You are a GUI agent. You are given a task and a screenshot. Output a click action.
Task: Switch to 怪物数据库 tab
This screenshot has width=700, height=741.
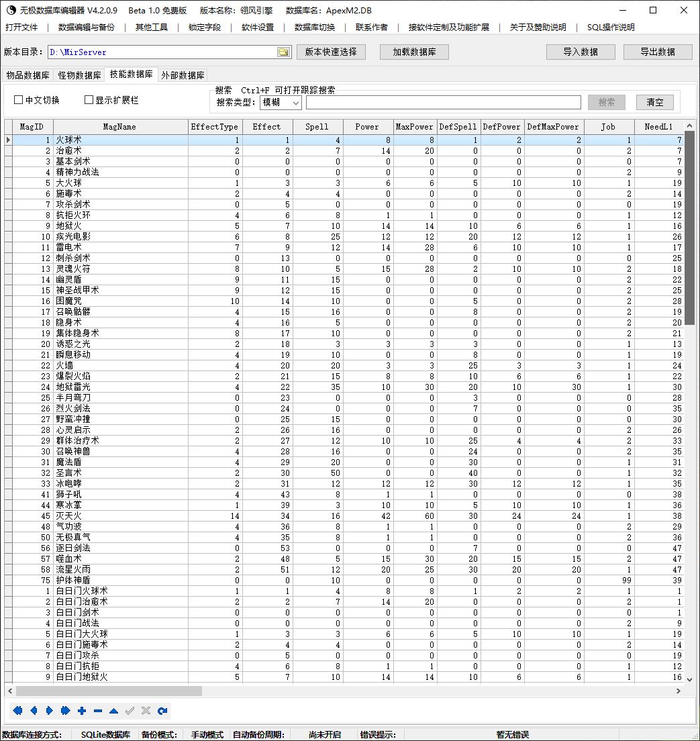tap(79, 75)
